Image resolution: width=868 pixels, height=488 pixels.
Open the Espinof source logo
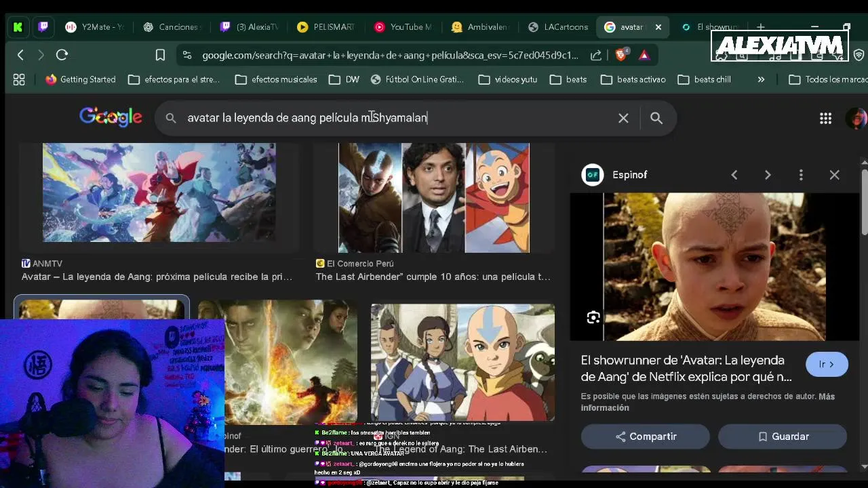[x=593, y=175]
